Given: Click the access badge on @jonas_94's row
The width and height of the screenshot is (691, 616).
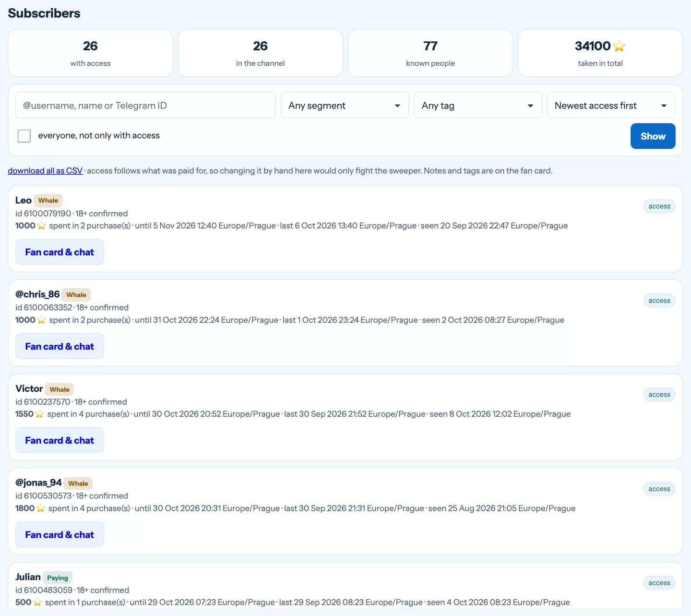Looking at the screenshot, I should coord(659,489).
